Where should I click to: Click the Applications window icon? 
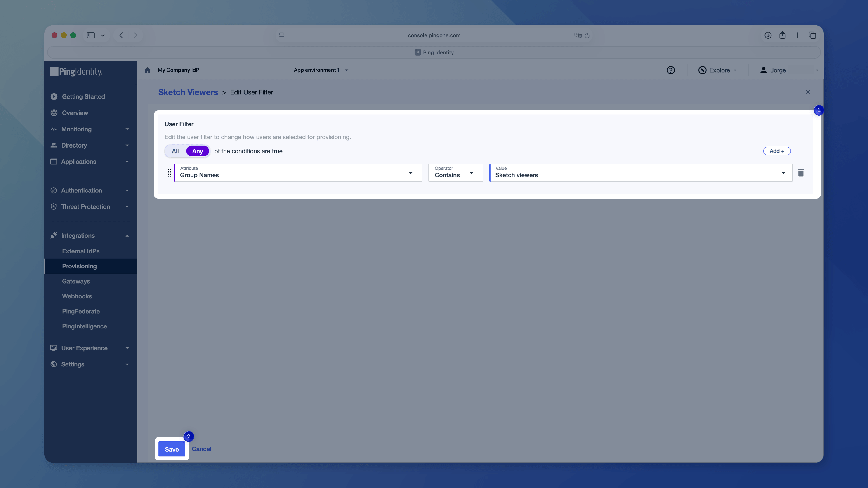click(54, 162)
